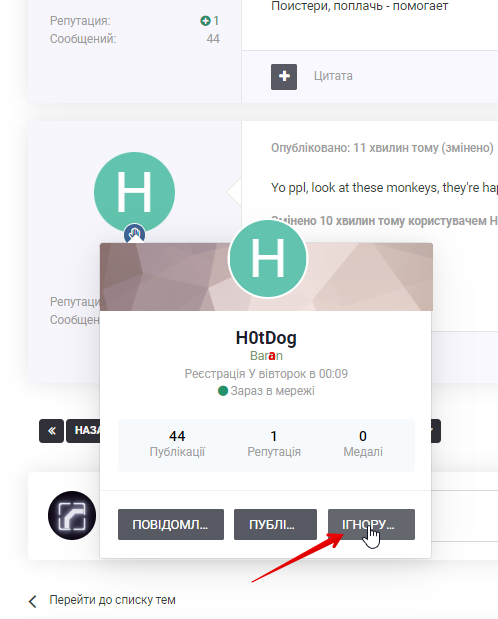Click the Опубліковано 11 хвилин тому timestamp
The height and width of the screenshot is (619, 498).
(x=382, y=148)
